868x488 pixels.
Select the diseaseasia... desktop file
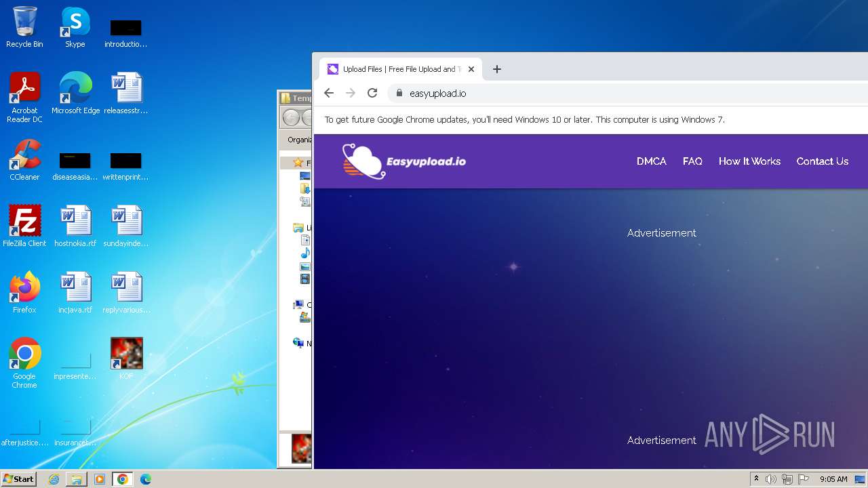(75, 165)
